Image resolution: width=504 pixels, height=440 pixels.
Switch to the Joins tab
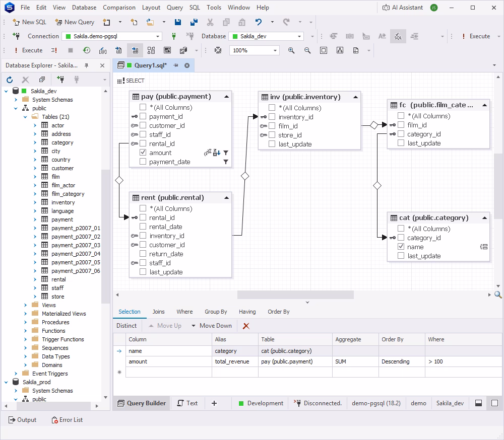click(158, 312)
